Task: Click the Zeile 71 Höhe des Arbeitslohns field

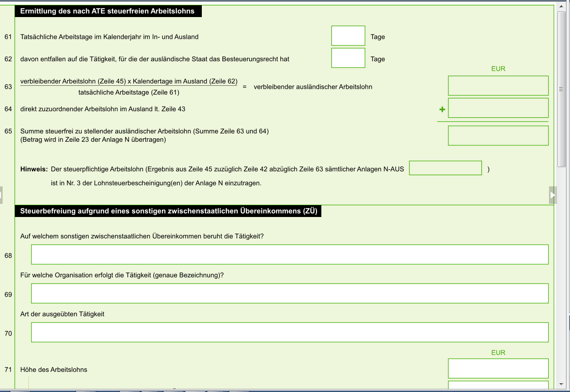Action: (x=498, y=368)
